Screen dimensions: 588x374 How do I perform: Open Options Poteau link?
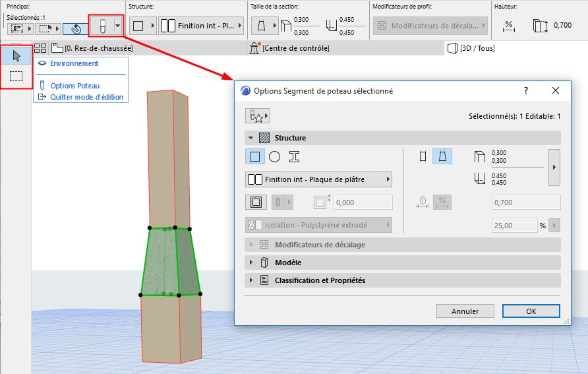tap(75, 86)
